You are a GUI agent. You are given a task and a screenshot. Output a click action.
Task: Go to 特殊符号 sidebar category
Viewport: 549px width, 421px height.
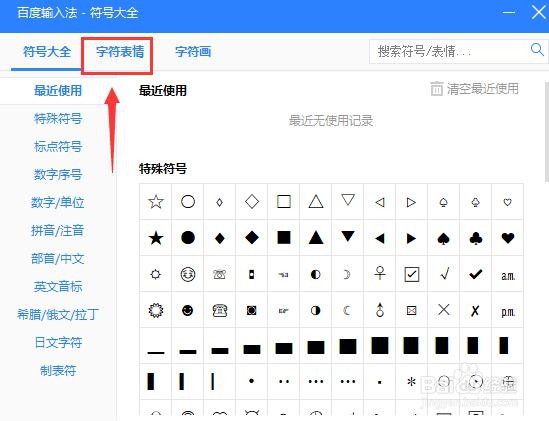58,118
